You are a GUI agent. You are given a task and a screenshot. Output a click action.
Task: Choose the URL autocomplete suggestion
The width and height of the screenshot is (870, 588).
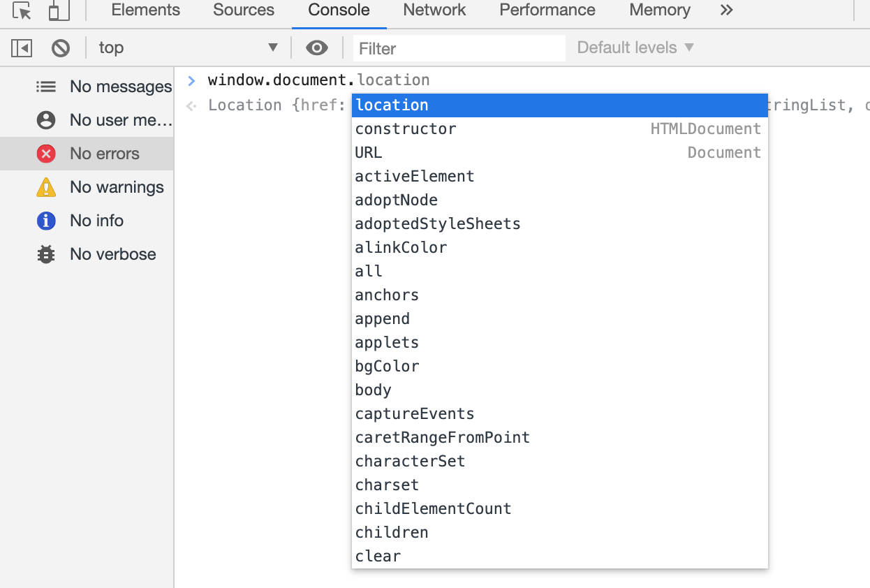560,152
